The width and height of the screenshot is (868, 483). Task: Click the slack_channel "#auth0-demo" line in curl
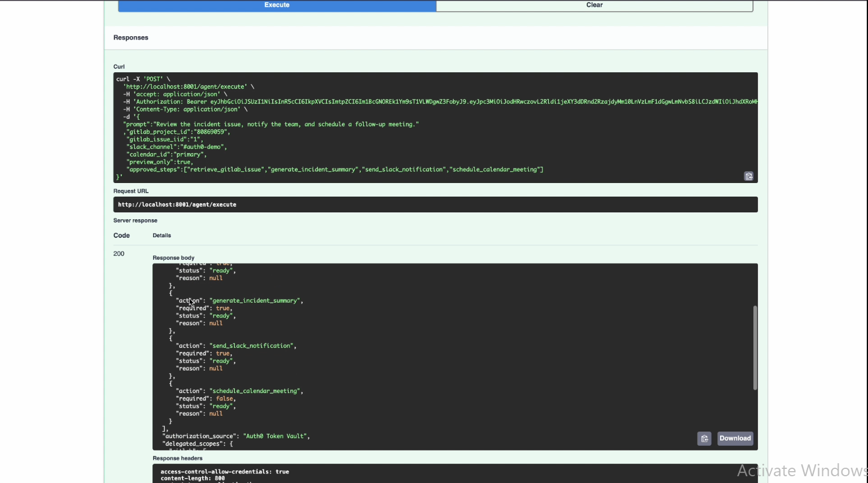tap(177, 147)
